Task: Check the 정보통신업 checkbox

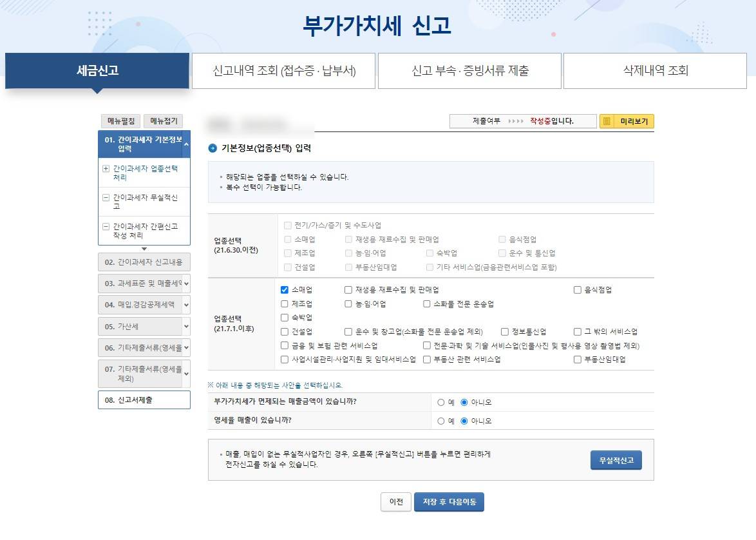Action: click(x=505, y=332)
